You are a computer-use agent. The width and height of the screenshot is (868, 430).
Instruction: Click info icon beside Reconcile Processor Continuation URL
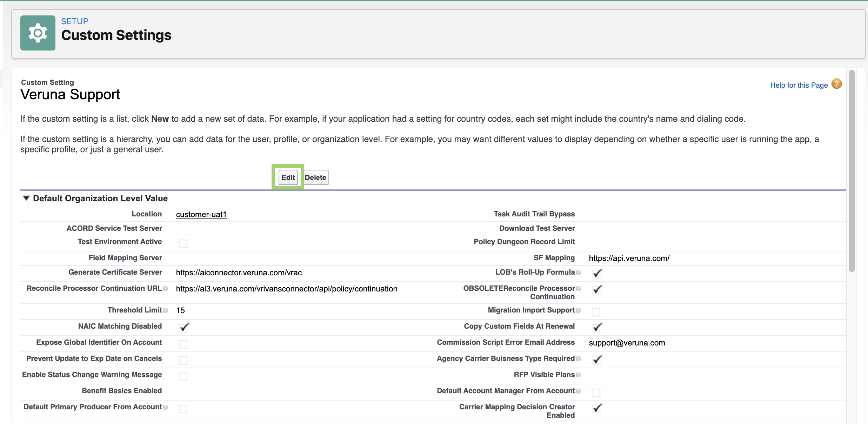click(165, 289)
